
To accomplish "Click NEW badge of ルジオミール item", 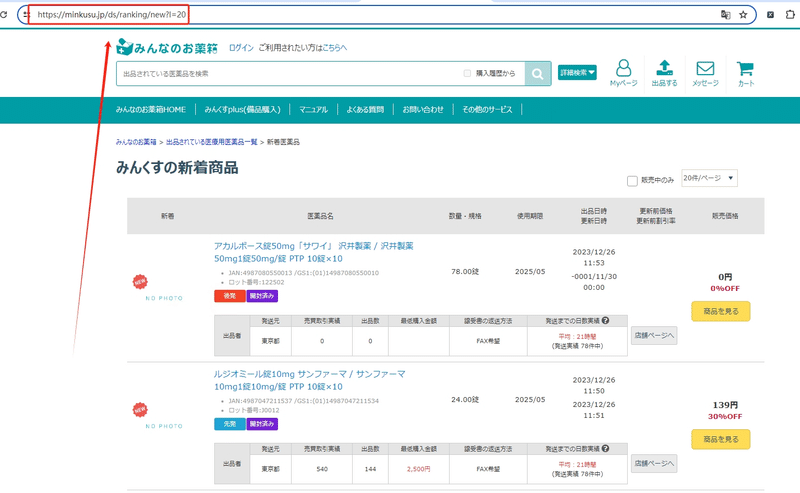I will tap(140, 410).
